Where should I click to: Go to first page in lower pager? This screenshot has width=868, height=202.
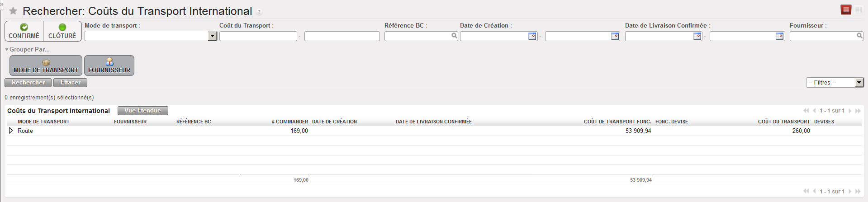tap(806, 192)
